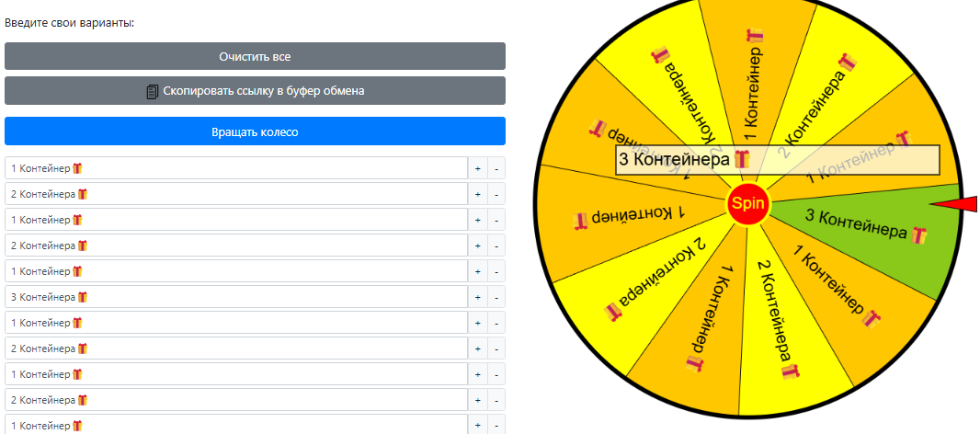Remove the first entry using its minus button
Image resolution: width=980 pixels, height=434 pixels.
click(x=496, y=168)
